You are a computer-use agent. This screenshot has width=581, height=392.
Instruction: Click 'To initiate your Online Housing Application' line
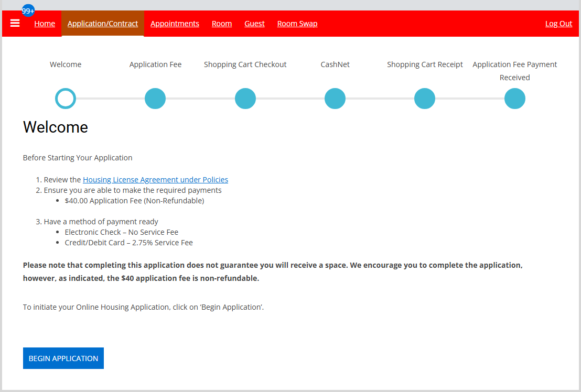coord(143,307)
